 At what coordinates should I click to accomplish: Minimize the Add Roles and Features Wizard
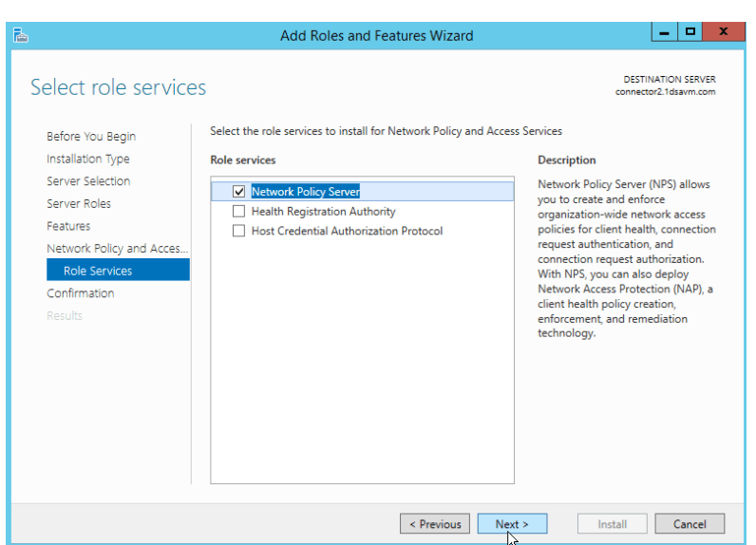(665, 32)
